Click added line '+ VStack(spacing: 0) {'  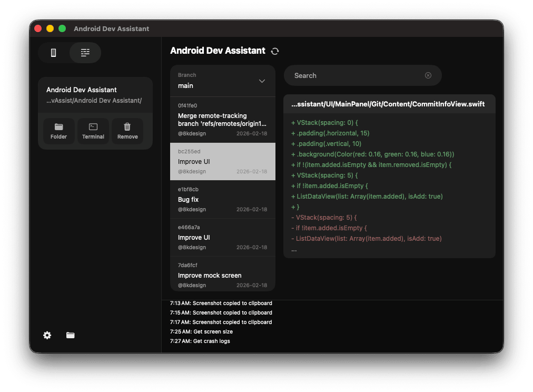[x=324, y=122]
